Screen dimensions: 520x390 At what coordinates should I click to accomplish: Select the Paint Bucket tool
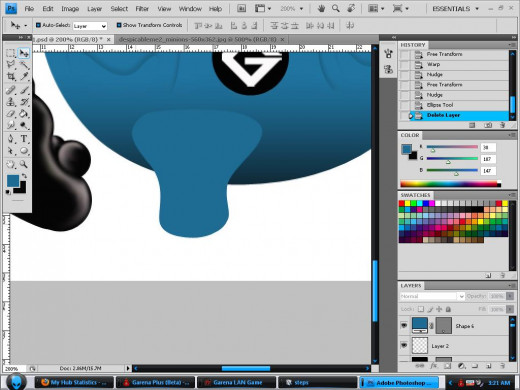[24, 114]
